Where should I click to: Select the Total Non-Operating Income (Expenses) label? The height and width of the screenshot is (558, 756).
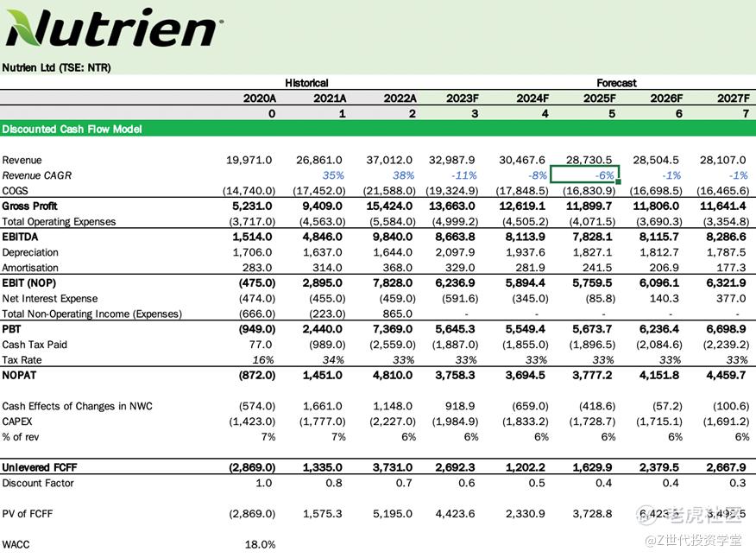92,314
